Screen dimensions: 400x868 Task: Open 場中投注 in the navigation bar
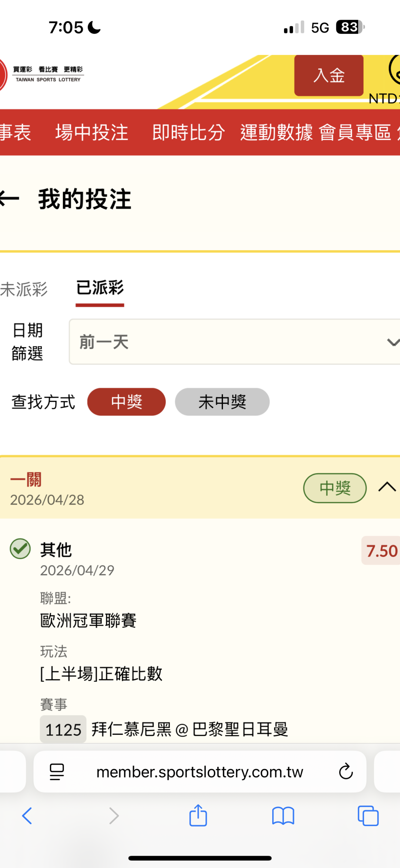click(91, 132)
